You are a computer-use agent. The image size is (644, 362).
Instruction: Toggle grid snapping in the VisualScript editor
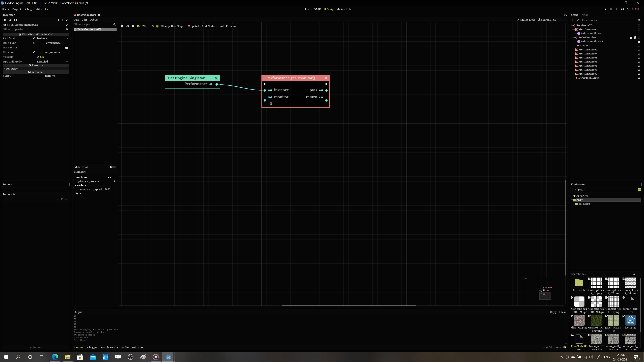[138, 26]
